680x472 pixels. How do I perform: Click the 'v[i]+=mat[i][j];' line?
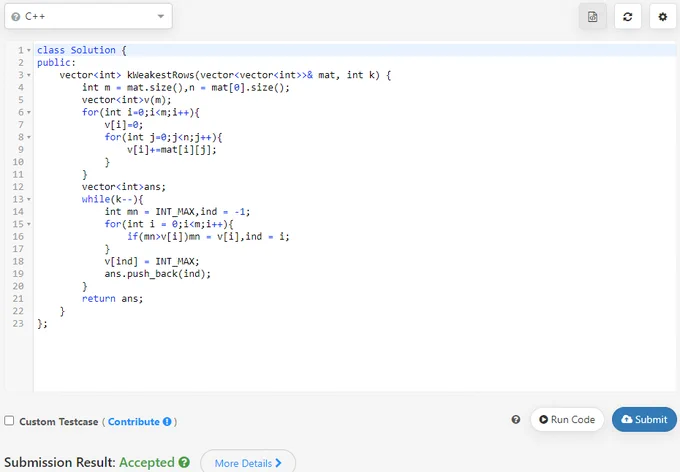172,150
